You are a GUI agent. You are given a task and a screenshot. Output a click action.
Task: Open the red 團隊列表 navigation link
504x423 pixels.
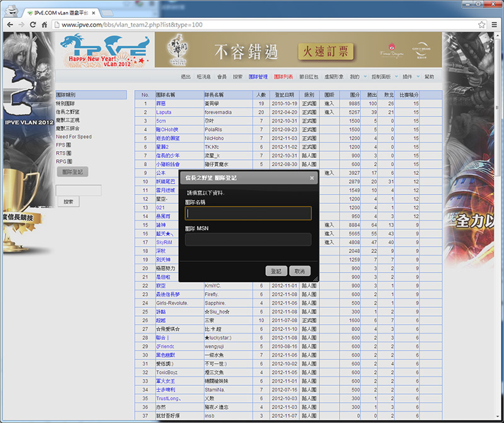point(283,77)
